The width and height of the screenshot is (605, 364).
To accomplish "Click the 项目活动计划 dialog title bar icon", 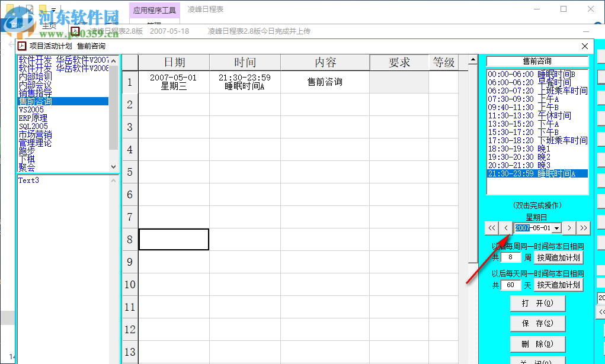I will (x=23, y=46).
